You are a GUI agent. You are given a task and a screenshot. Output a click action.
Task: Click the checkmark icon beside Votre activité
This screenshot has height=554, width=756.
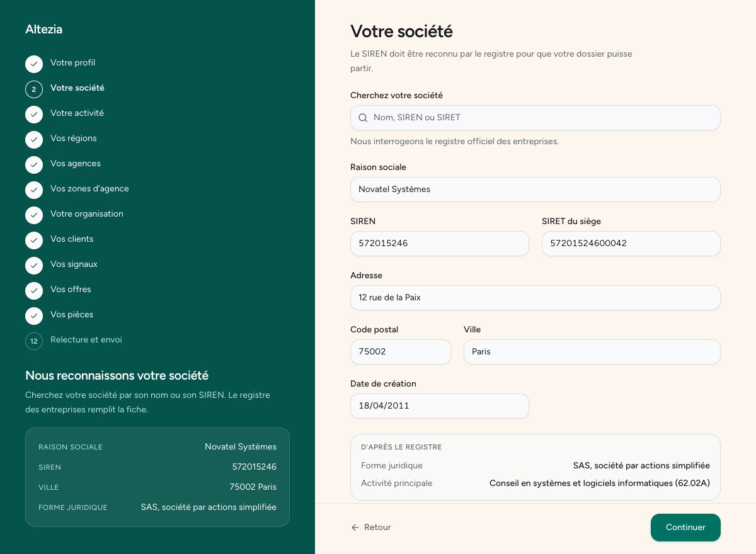(x=34, y=115)
